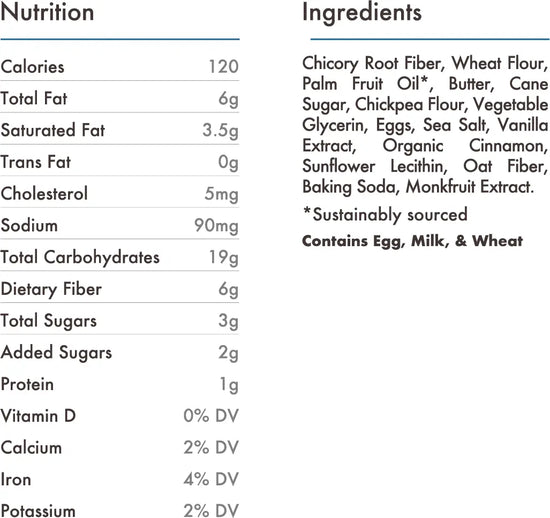Image resolution: width=550 pixels, height=518 pixels.
Task: Click Contains Egg, Milk, & Wheat text
Action: [x=412, y=241]
